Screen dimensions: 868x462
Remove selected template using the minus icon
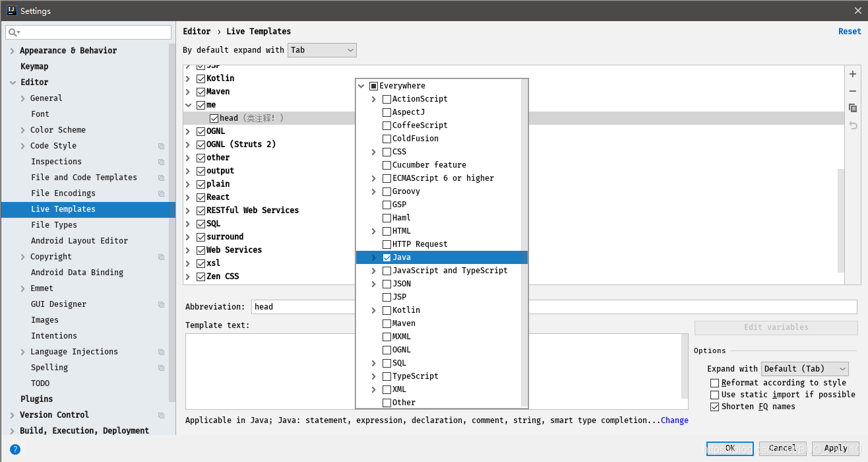pos(852,91)
